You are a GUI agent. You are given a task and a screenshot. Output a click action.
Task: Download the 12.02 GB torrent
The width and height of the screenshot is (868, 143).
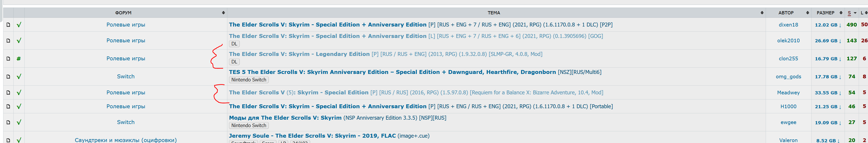pos(828,25)
